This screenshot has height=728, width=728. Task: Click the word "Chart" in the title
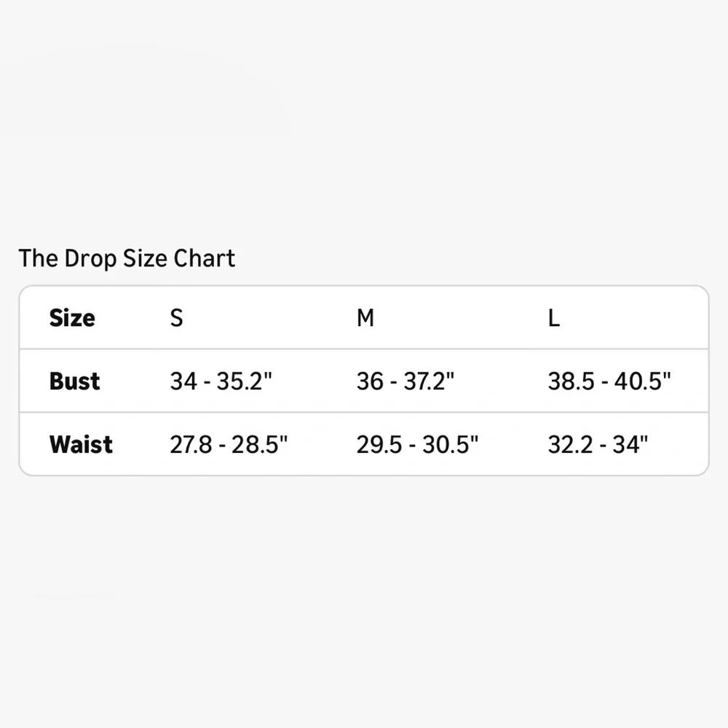click(x=205, y=258)
